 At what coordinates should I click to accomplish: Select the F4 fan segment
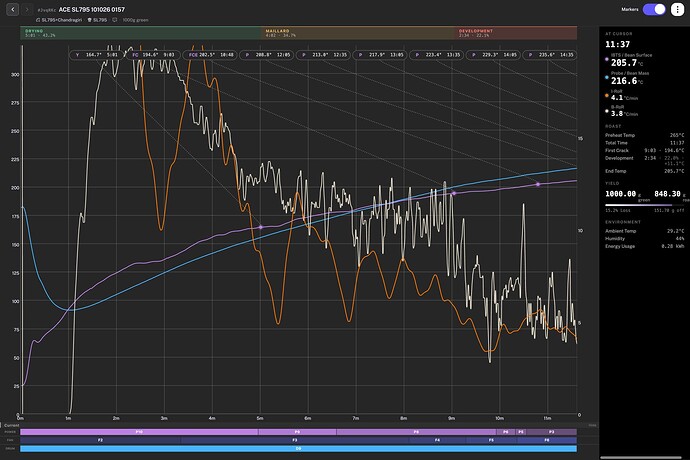pos(437,440)
